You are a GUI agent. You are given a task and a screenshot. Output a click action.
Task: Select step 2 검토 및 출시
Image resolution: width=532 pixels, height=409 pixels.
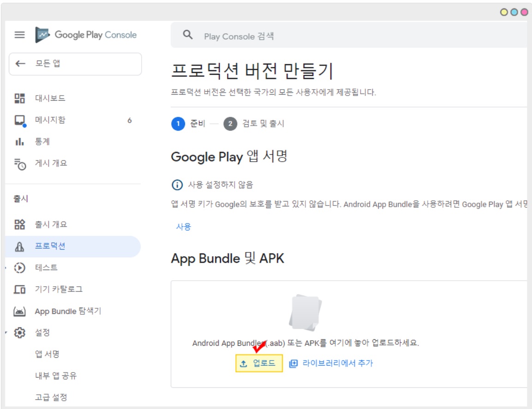pos(254,124)
